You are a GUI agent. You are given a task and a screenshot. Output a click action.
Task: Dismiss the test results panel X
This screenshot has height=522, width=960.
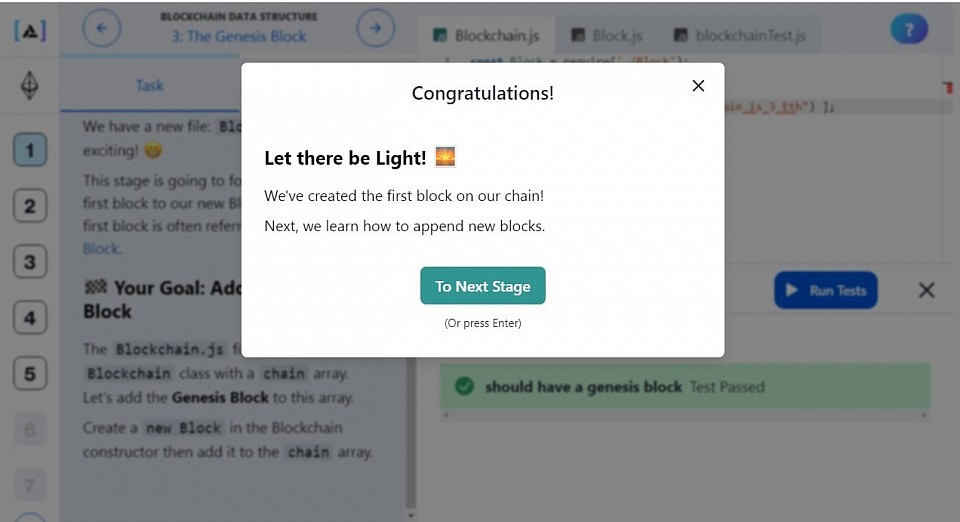coord(926,290)
